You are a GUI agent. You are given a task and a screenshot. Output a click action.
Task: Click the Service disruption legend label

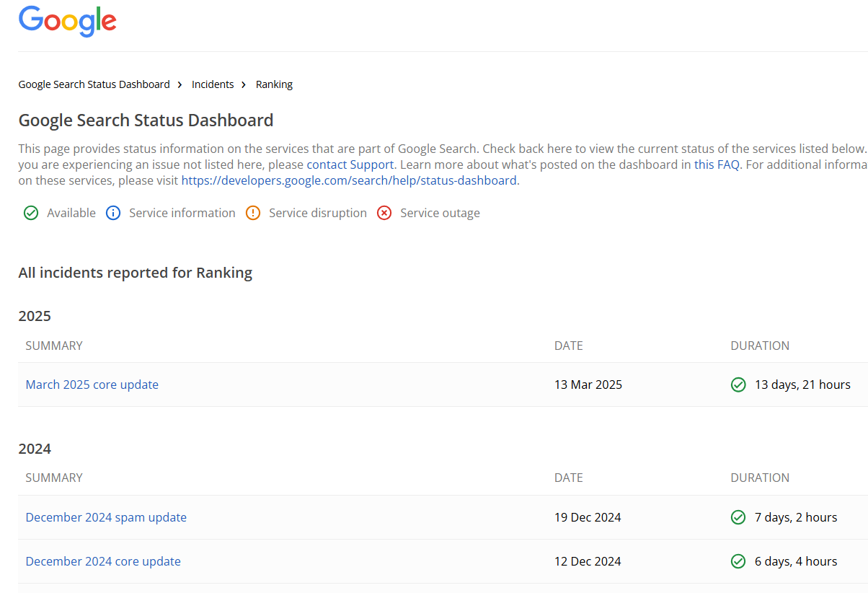318,213
